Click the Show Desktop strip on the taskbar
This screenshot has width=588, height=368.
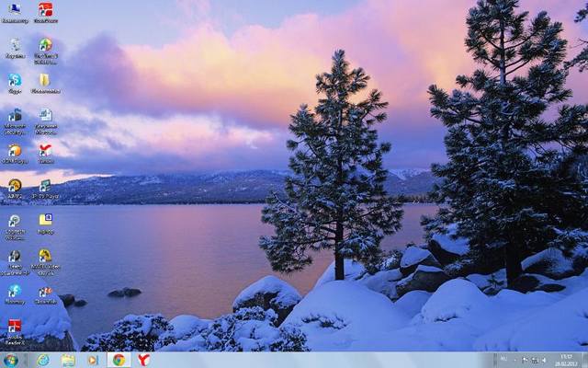(585, 360)
